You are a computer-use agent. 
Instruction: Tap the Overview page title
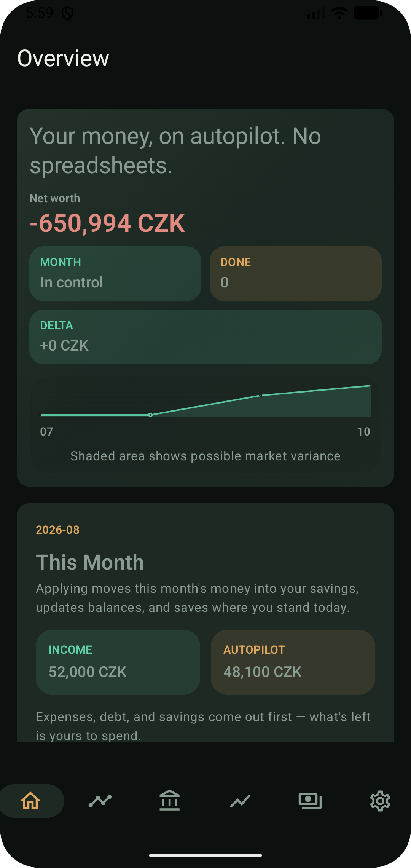[x=63, y=58]
